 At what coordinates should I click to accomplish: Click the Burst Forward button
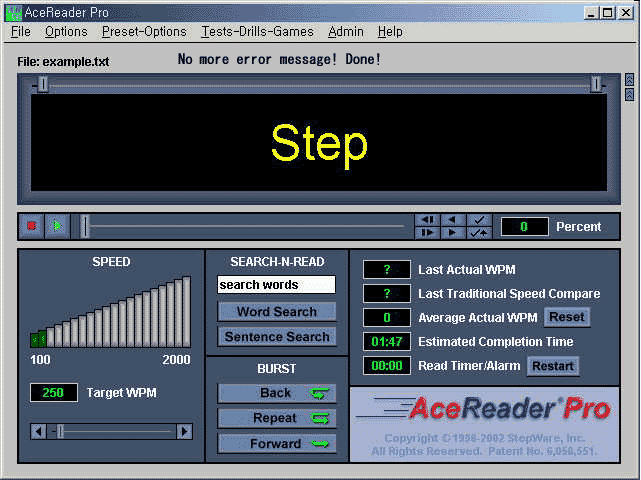(277, 444)
